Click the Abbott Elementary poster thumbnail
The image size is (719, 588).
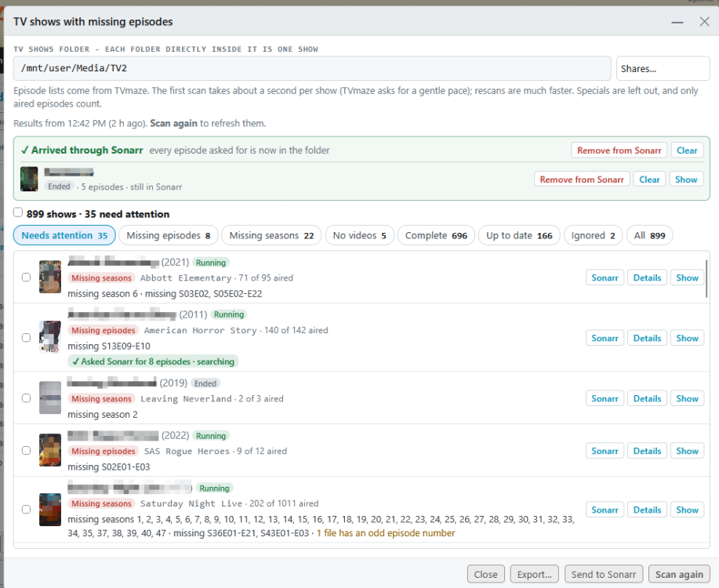pos(50,277)
